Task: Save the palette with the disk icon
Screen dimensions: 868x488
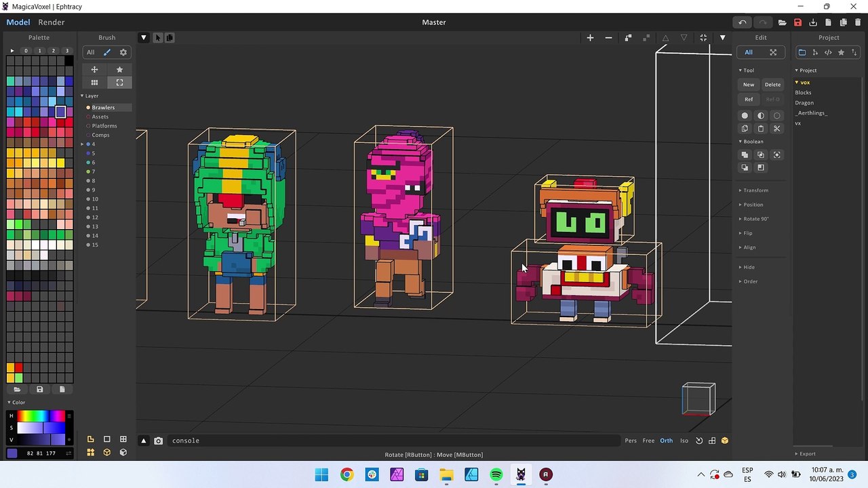Action: (x=39, y=389)
